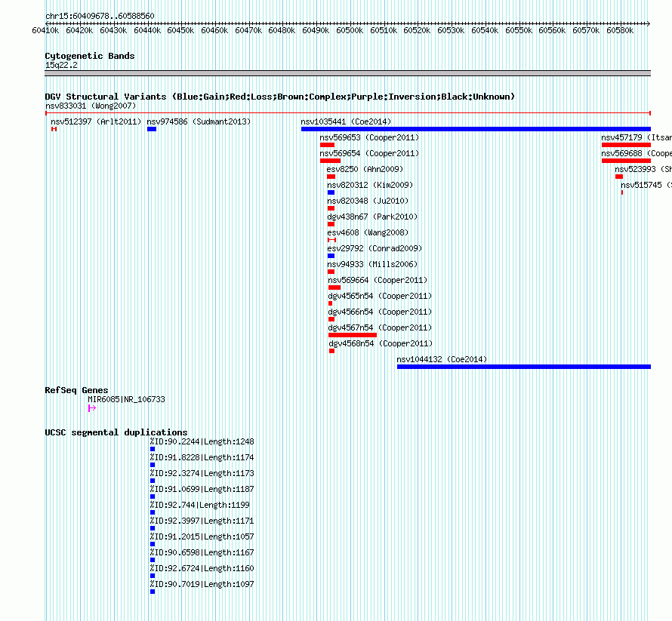
Task: Click the MIR6085|NR_106733 gene label
Action: point(126,399)
